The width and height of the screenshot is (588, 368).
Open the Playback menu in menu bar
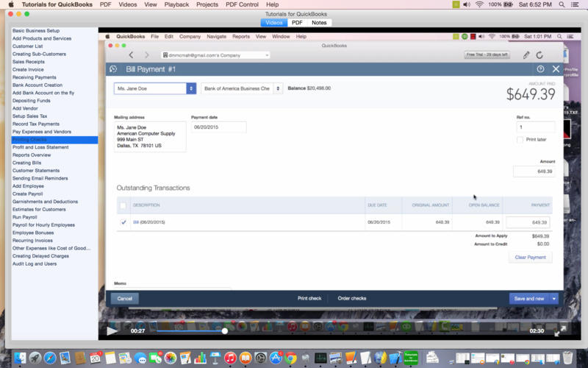176,4
